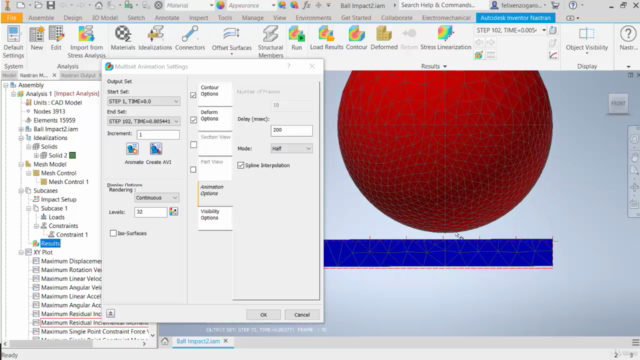Screen dimensions: 640x360
Task: Click the Save icon in the quick access toolbar
Action: pos(51,5)
